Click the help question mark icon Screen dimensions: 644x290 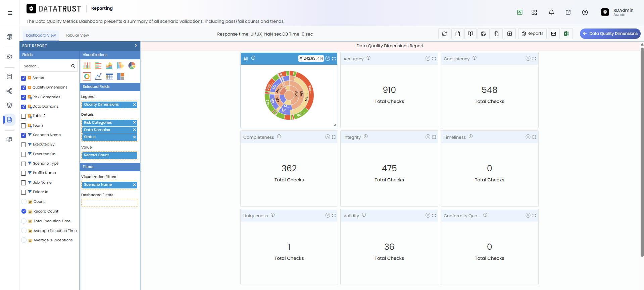pyautogui.click(x=585, y=12)
